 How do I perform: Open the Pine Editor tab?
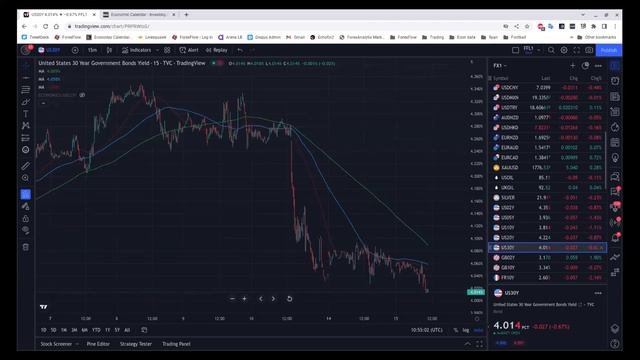(98, 344)
